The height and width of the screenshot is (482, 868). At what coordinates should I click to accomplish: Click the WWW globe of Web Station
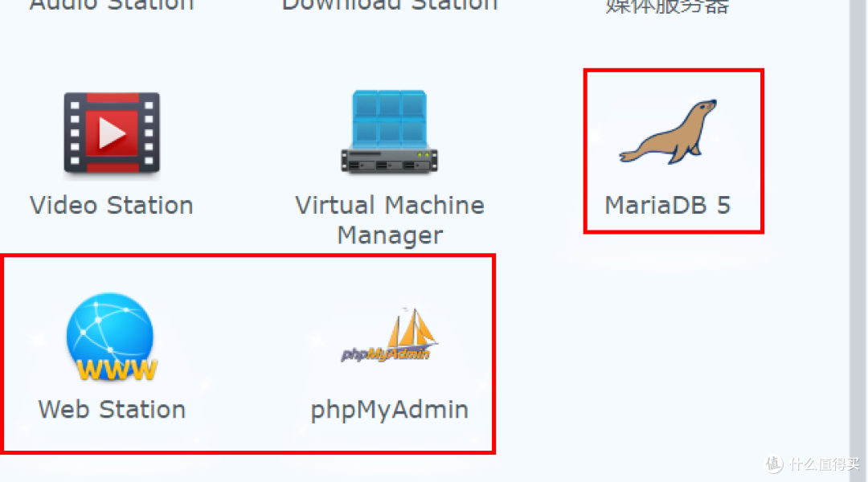110,331
